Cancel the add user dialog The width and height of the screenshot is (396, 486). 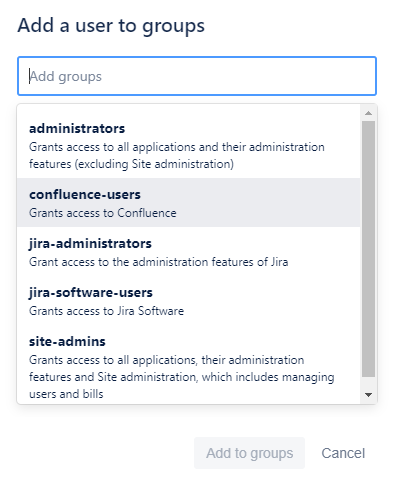pos(343,453)
